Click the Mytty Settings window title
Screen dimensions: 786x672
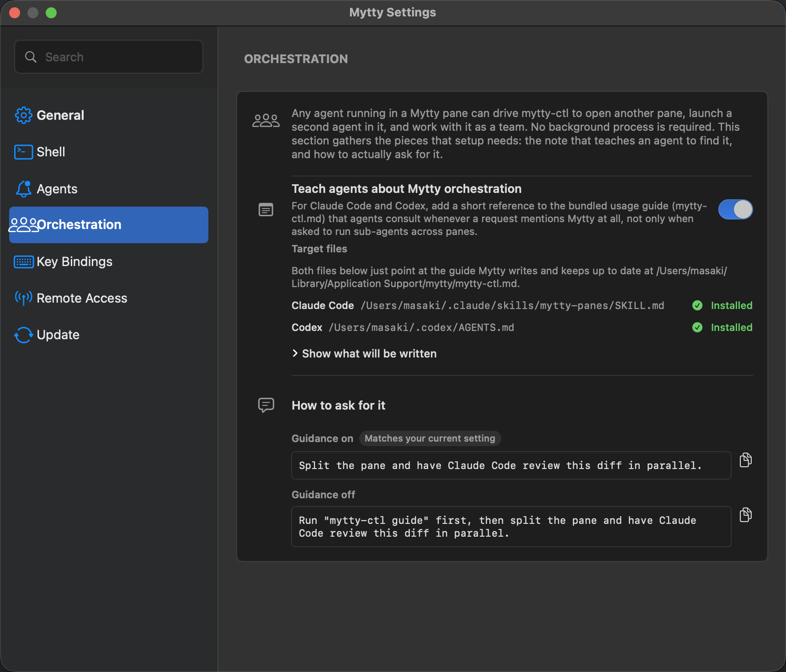pos(393,12)
